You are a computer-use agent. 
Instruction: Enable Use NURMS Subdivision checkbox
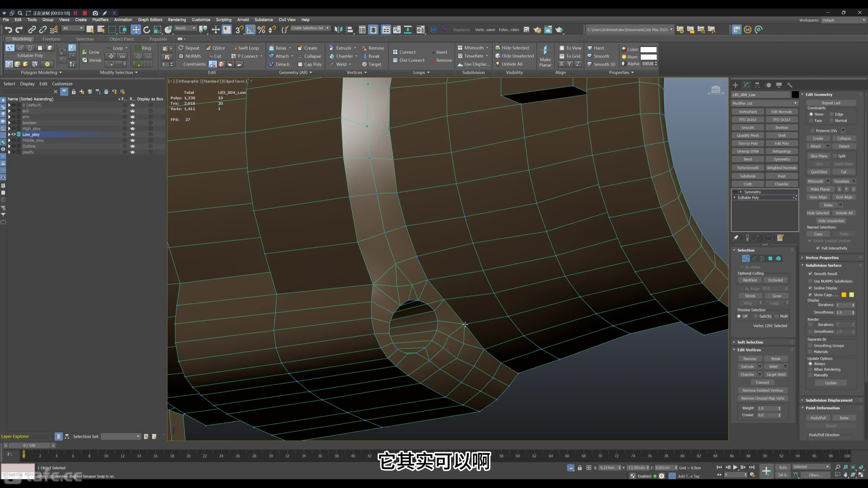[810, 281]
